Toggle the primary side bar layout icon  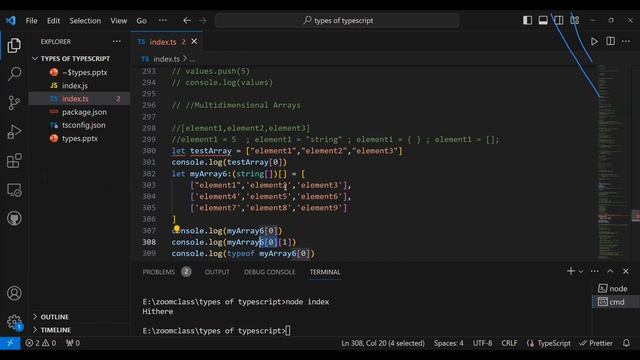527,20
